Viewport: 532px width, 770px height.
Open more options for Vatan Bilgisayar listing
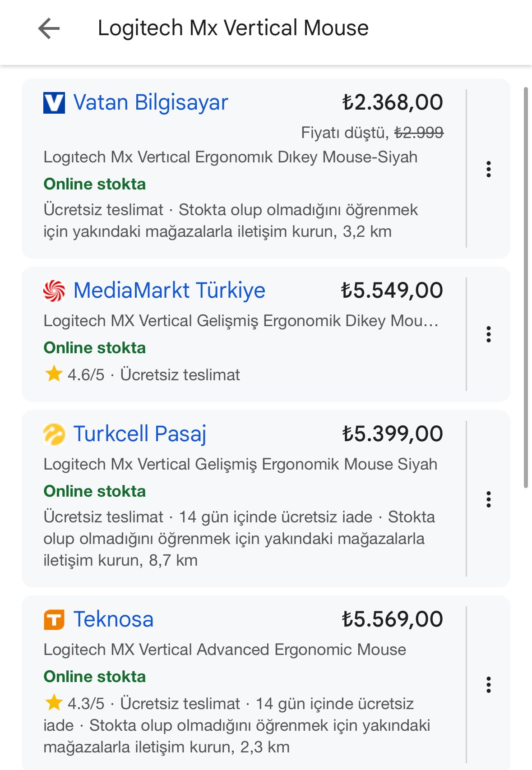tap(488, 169)
